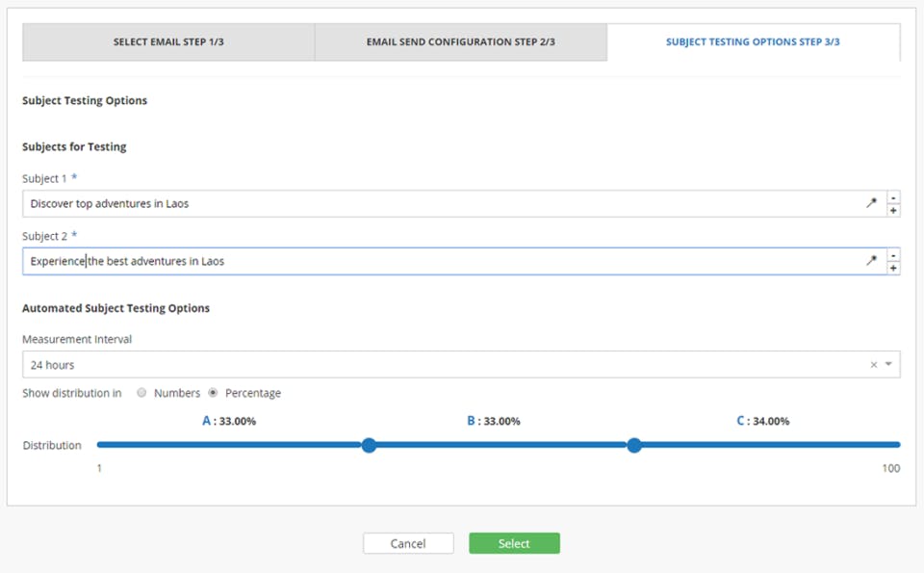
Task: Open Subject Testing Options Step 3/3 tab
Action: pos(753,42)
